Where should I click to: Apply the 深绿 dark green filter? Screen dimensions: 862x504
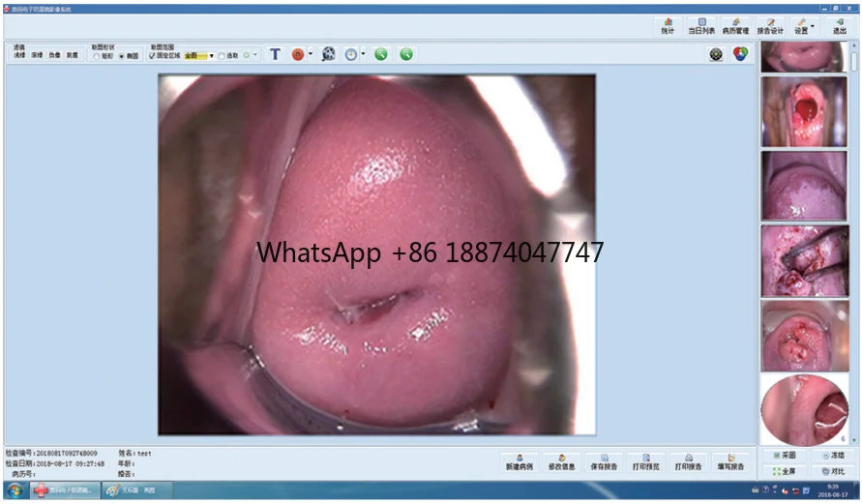tap(37, 55)
